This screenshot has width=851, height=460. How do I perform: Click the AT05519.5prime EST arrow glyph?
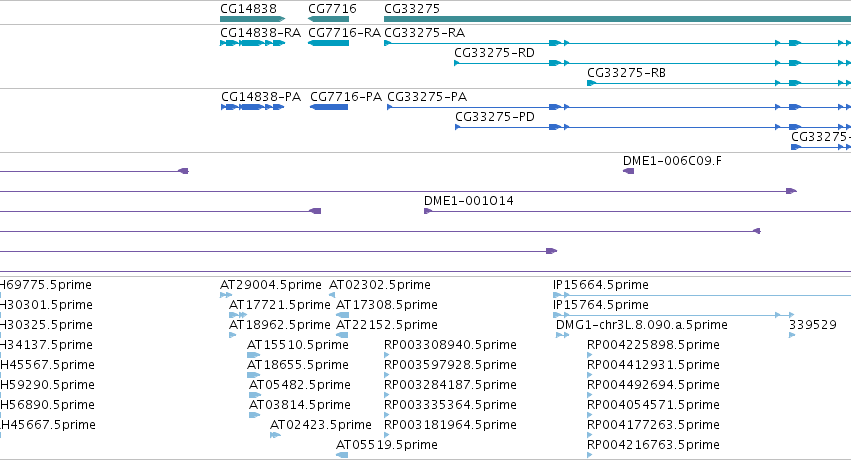(342, 455)
